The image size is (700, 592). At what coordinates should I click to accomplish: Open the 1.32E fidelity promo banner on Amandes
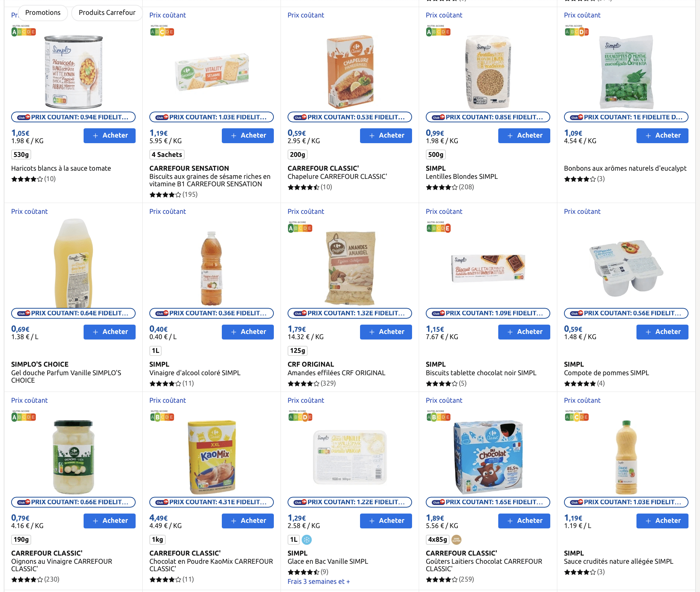[x=350, y=313]
